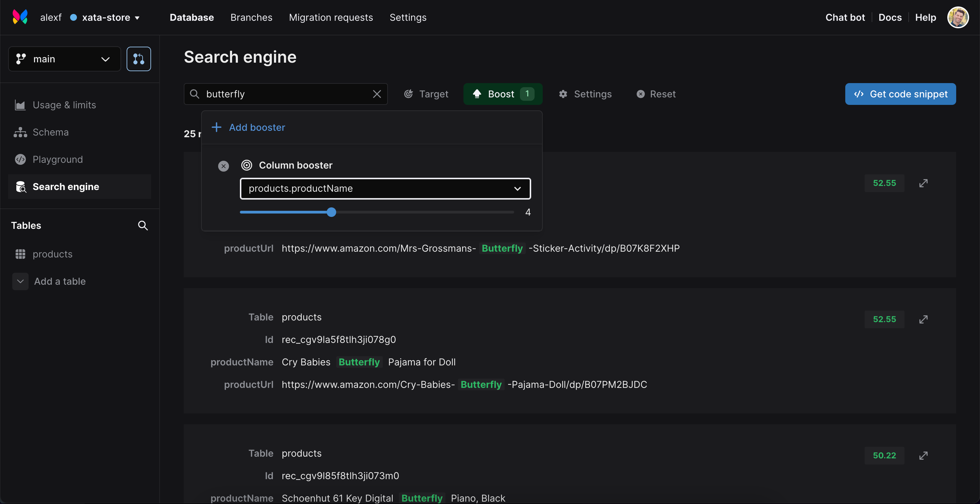Toggle the Boost panel button
The width and height of the screenshot is (980, 504).
coord(503,94)
